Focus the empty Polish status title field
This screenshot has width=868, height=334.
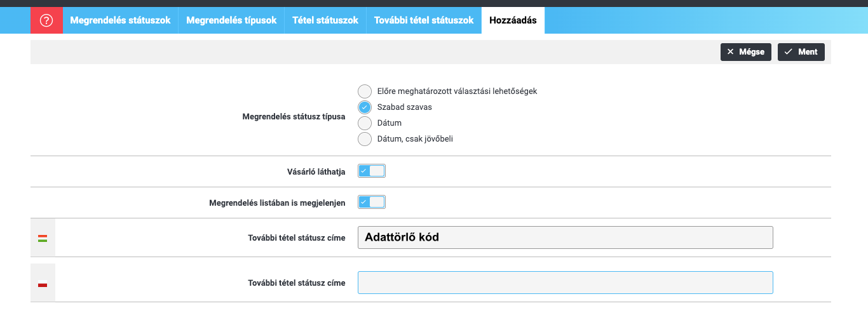pyautogui.click(x=565, y=283)
